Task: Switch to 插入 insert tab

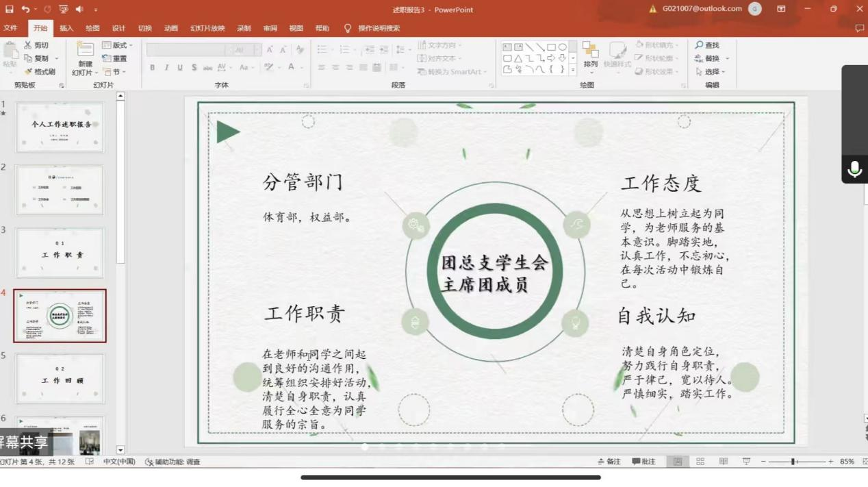Action: (x=66, y=28)
